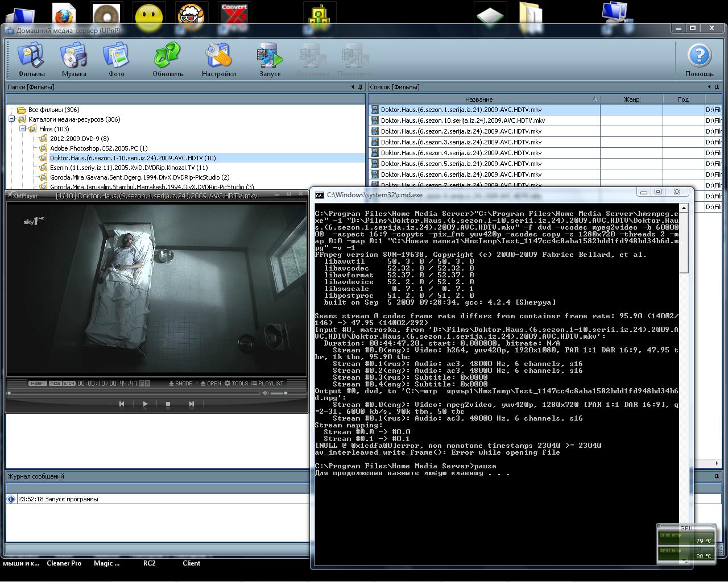The height and width of the screenshot is (582, 728).
Task: Open the Фильмы section in the toolbar
Action: pyautogui.click(x=31, y=60)
